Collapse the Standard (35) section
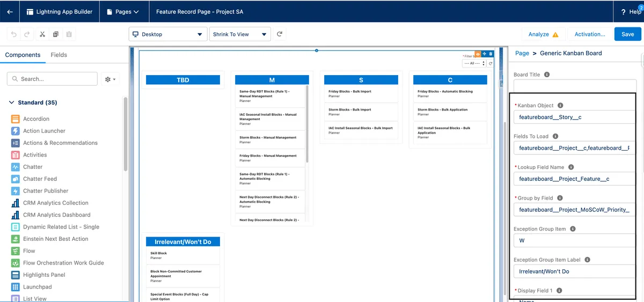 click(x=33, y=102)
